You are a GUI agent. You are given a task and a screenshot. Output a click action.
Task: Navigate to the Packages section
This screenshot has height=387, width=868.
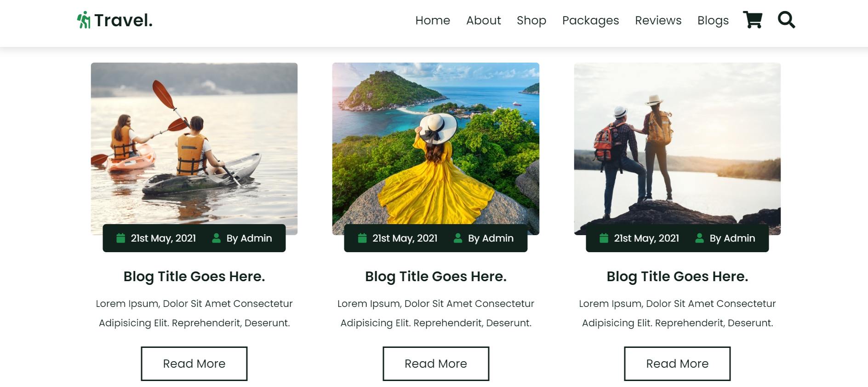pyautogui.click(x=590, y=20)
